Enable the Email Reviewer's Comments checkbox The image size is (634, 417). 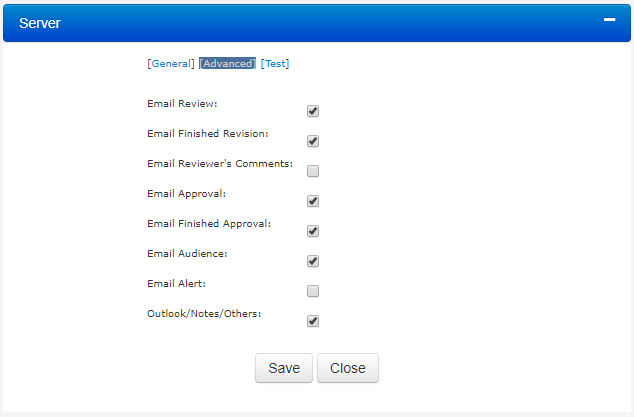coord(313,171)
